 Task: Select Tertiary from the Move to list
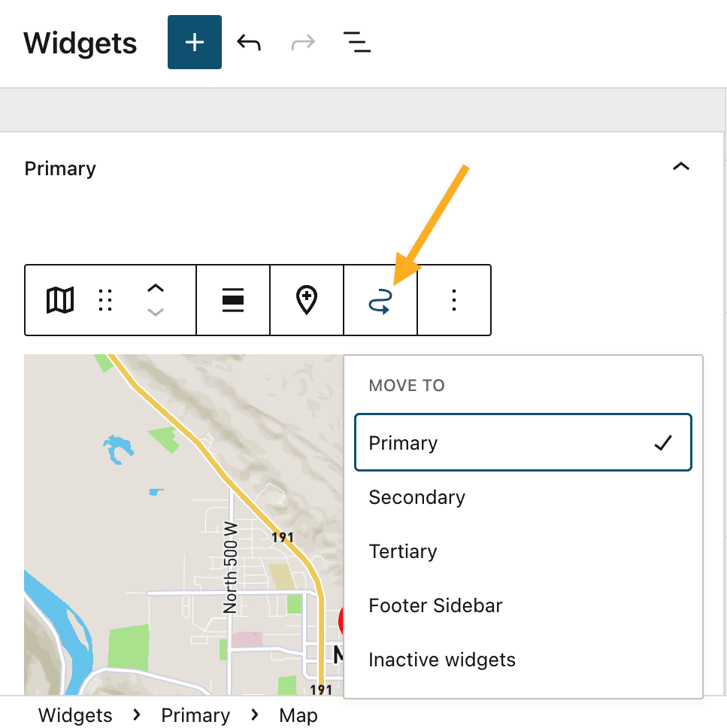click(x=403, y=551)
